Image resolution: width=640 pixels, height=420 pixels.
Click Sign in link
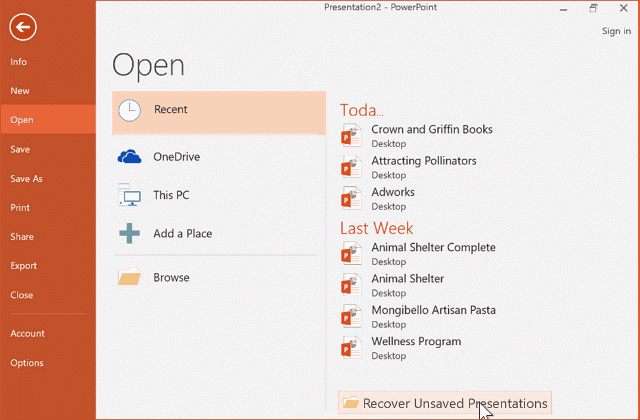tap(616, 31)
